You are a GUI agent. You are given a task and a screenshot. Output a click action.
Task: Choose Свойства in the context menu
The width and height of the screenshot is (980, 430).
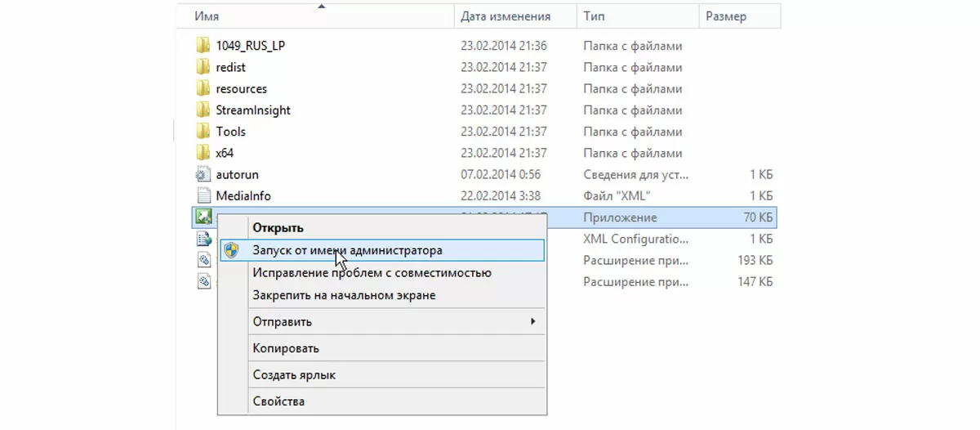278,401
